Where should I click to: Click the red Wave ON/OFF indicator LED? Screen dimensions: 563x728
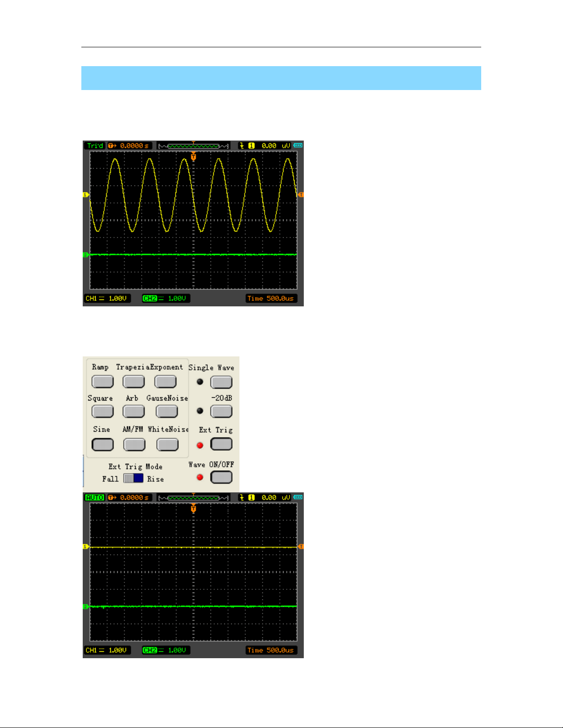200,477
